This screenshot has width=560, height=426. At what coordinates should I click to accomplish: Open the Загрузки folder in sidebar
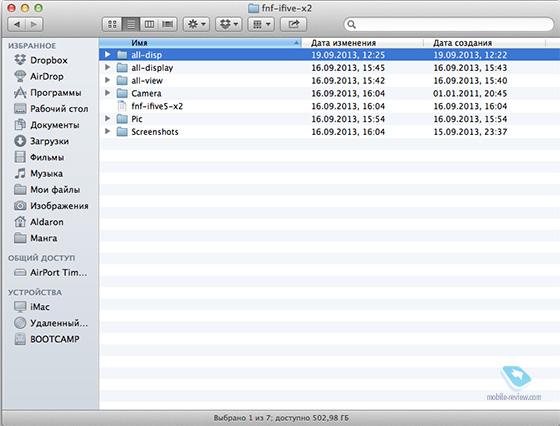point(49,141)
